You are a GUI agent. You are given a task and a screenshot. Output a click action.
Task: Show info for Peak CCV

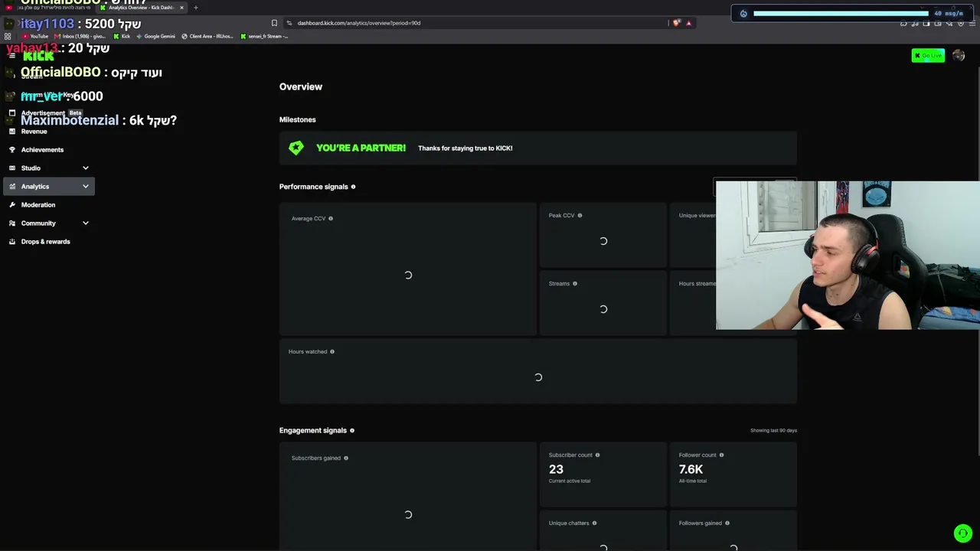click(580, 216)
